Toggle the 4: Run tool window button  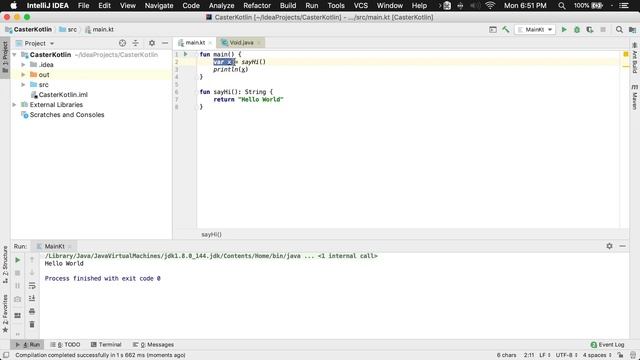[27, 344]
